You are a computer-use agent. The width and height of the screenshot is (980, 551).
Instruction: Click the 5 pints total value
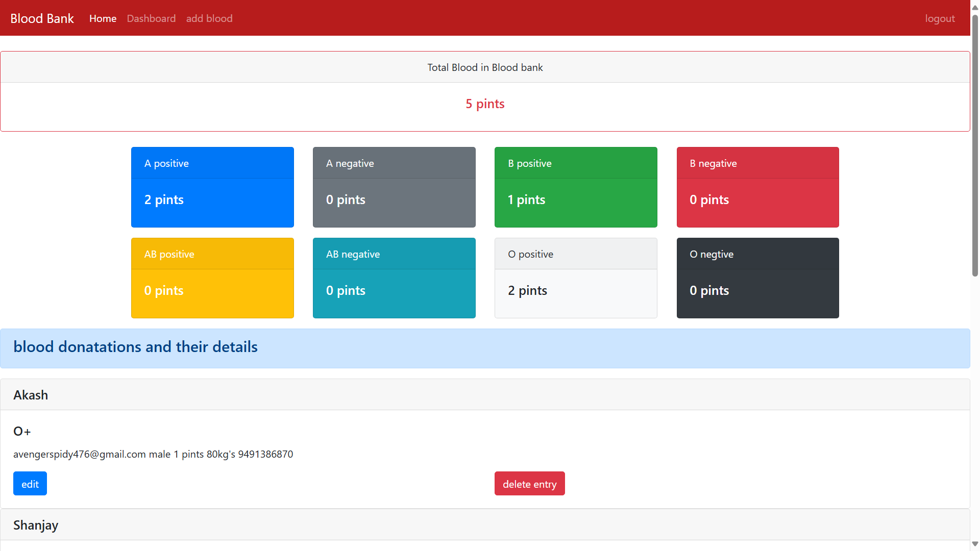click(x=485, y=104)
